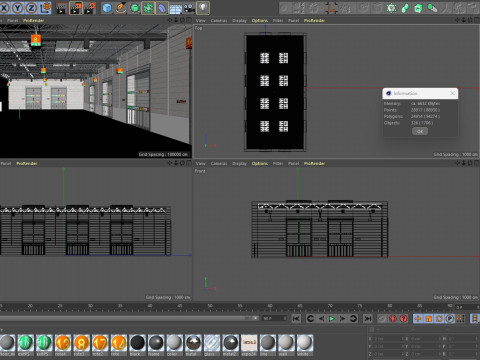Viewport: 480px width, 360px height.
Task: Open Cameras menu of Front viewport
Action: click(219, 164)
